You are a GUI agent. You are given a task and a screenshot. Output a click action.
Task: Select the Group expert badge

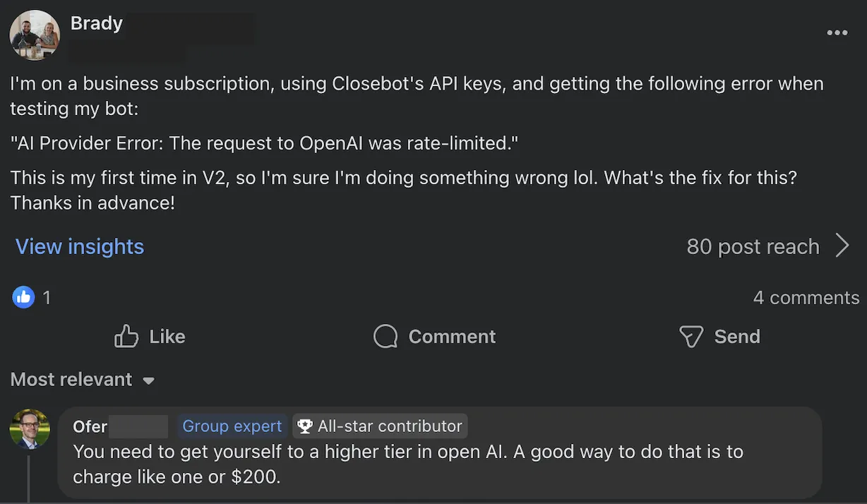(232, 426)
